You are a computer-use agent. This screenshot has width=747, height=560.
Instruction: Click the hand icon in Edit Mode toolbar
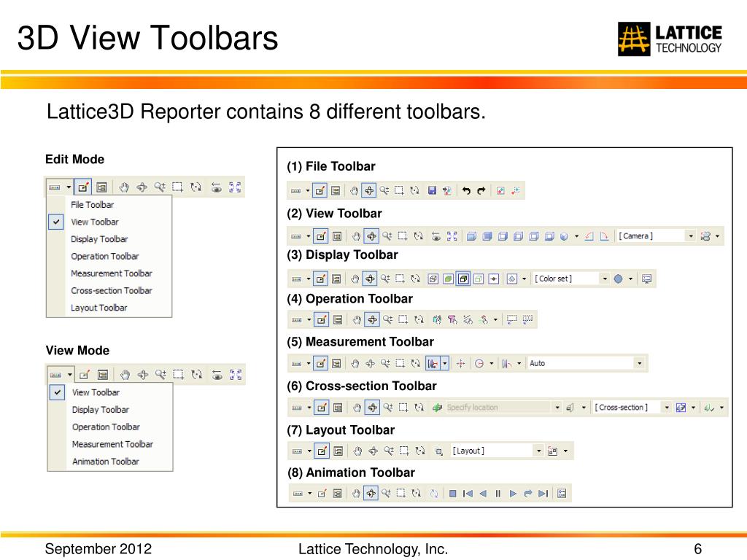(x=124, y=187)
